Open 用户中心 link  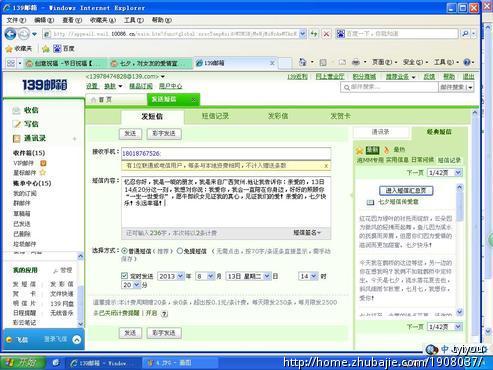tap(170, 86)
